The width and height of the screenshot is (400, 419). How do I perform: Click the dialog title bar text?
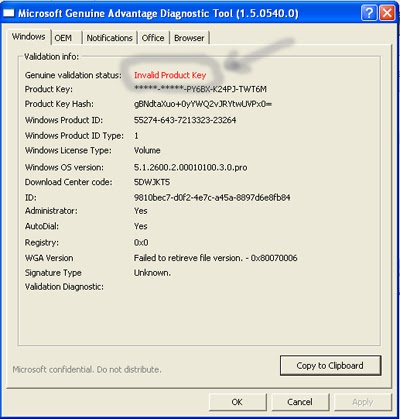[158, 13]
